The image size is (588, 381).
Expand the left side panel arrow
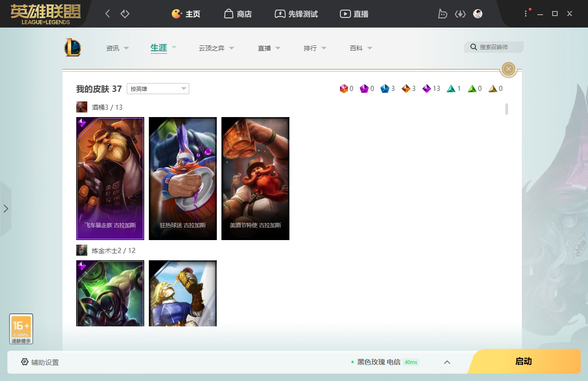[6, 209]
